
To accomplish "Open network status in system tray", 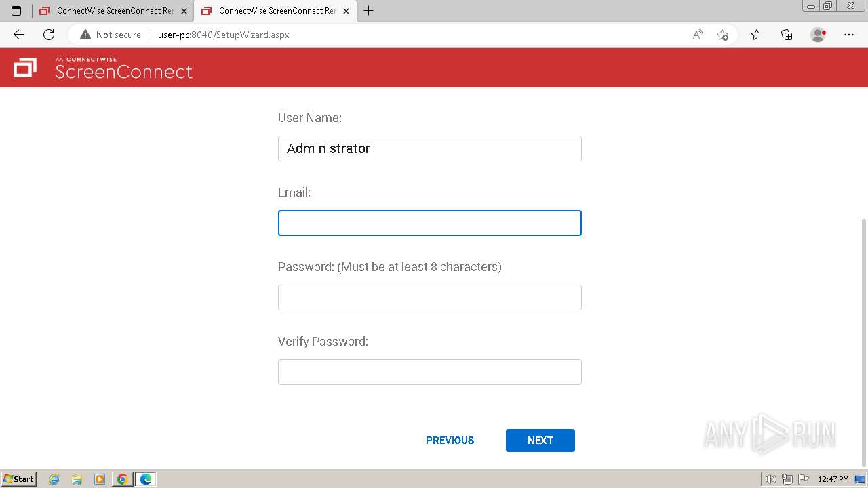I will [x=787, y=479].
